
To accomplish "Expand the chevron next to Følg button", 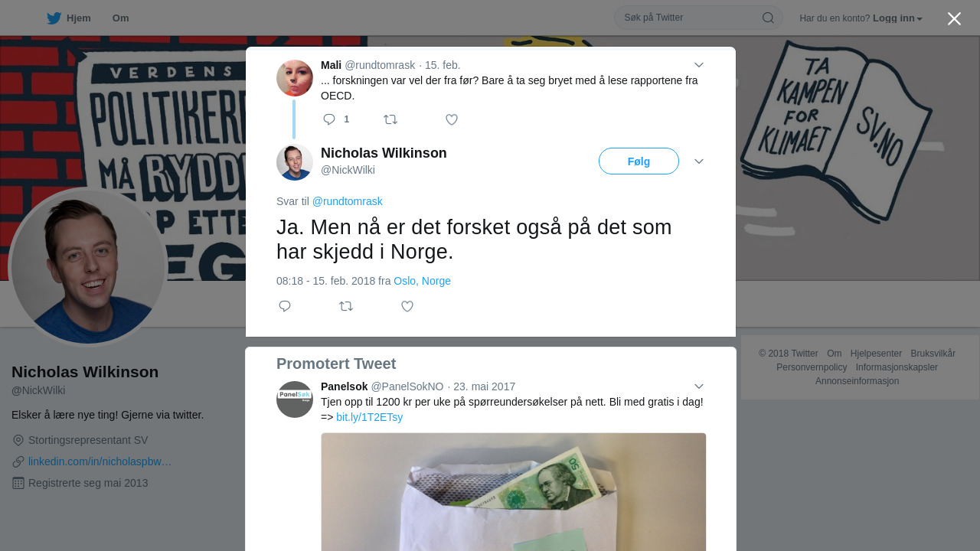I will coord(699,161).
